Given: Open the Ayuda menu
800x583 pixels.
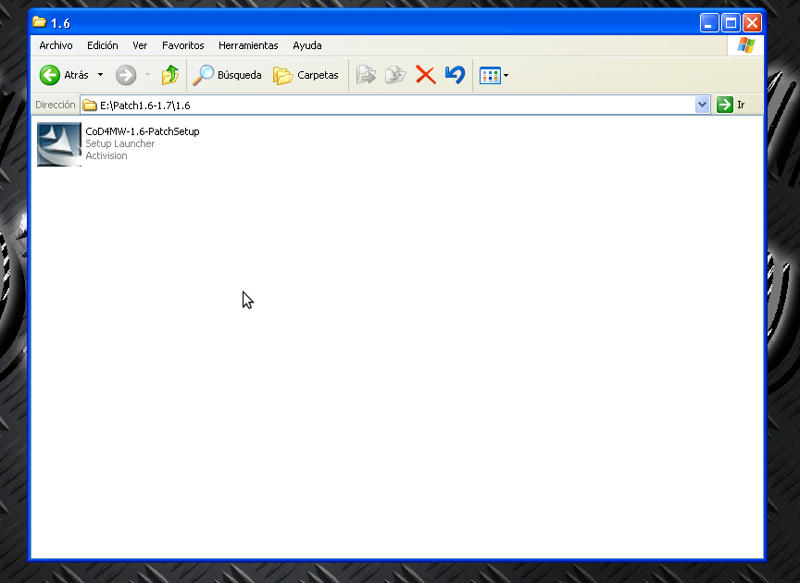Looking at the screenshot, I should (307, 45).
